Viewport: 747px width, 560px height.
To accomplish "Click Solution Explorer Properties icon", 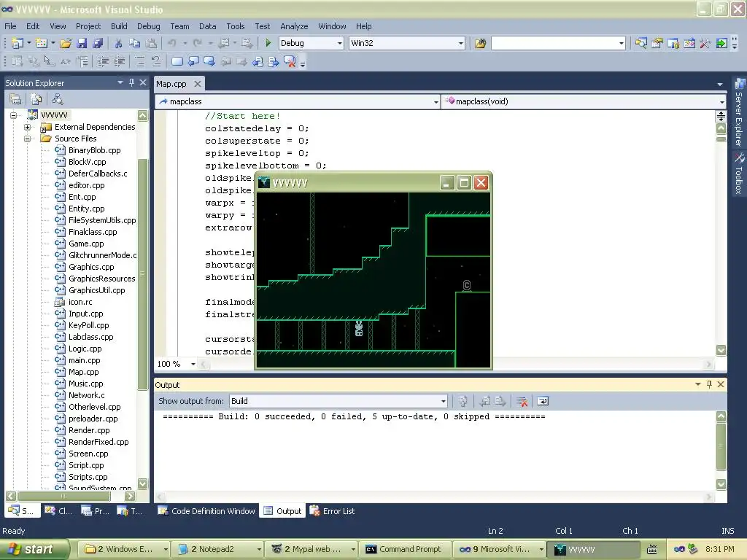I will coord(15,99).
